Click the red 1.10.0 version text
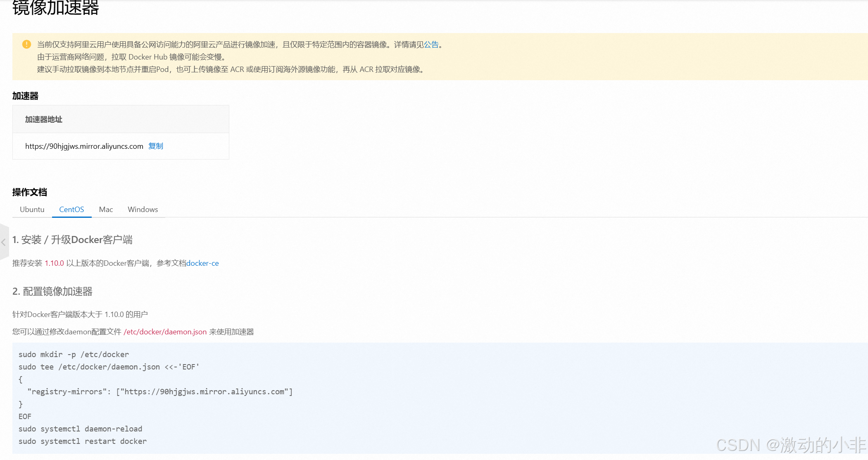This screenshot has width=868, height=460. (x=55, y=263)
